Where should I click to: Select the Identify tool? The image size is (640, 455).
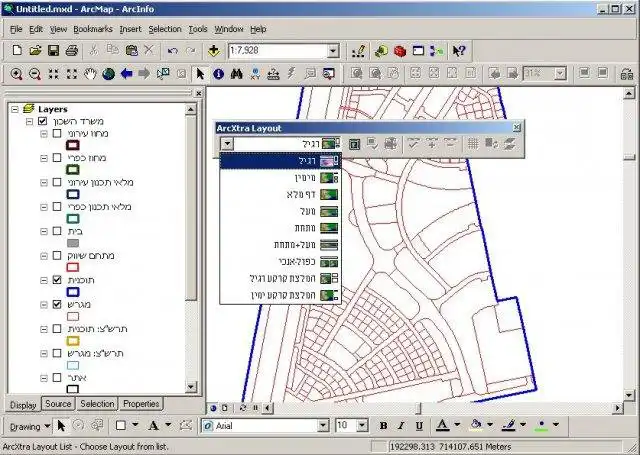click(x=219, y=74)
